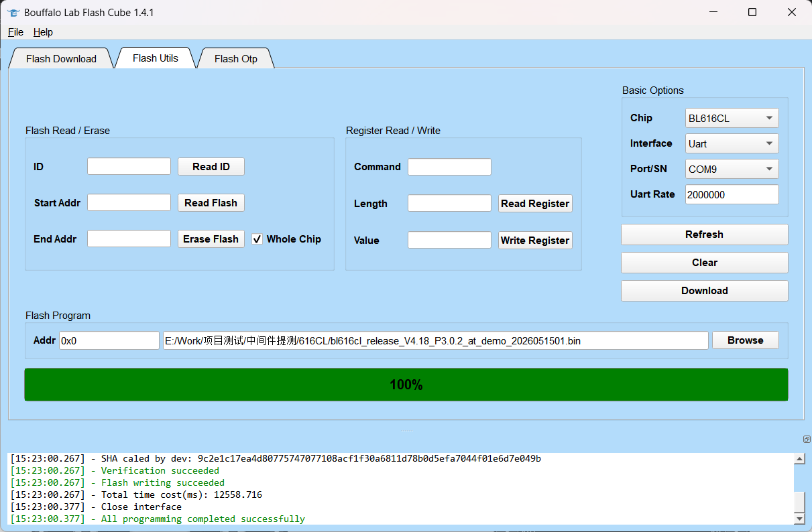Click Browse to choose a firmware file
The image size is (812, 532).
click(x=745, y=340)
